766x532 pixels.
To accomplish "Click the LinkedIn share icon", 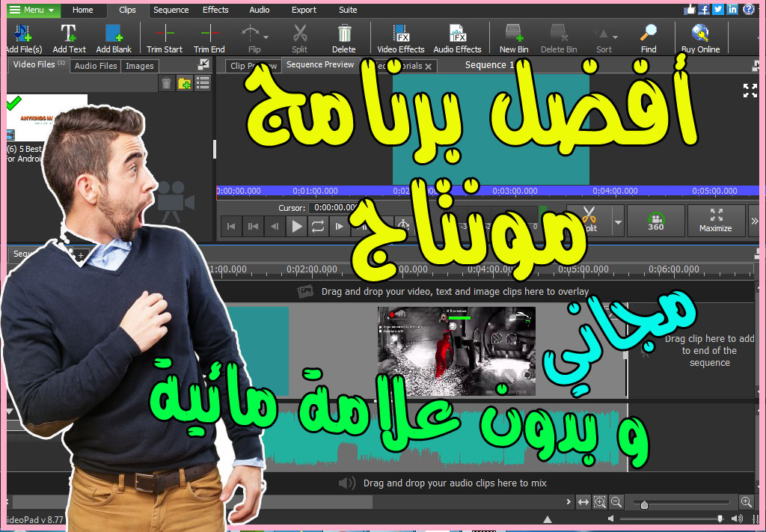I will 732,9.
